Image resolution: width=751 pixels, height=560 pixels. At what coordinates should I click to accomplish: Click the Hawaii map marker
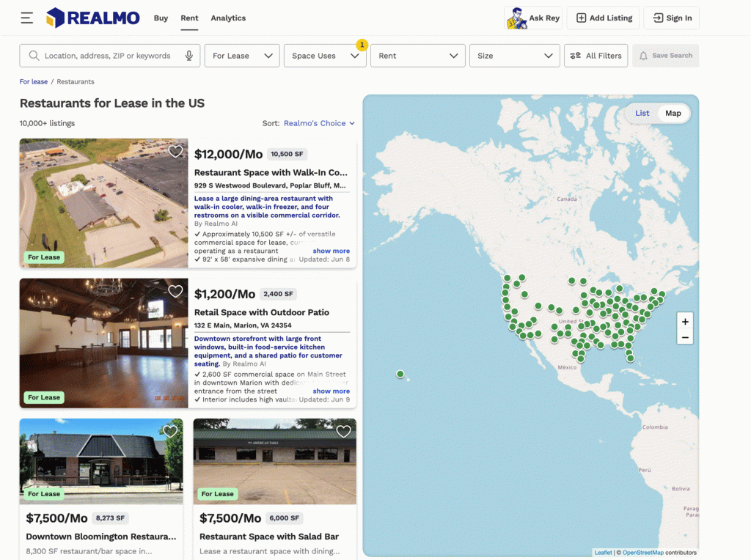point(400,374)
